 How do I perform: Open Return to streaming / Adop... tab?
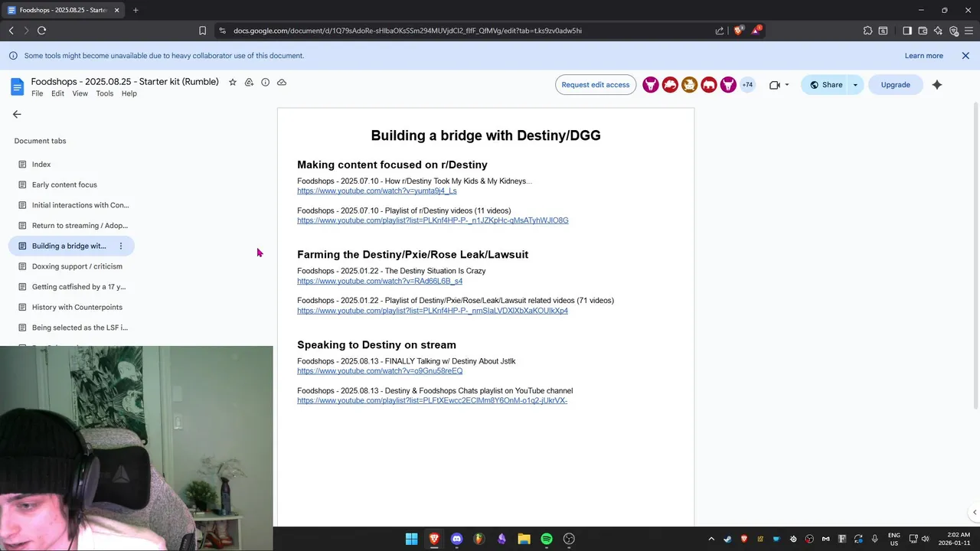point(71,226)
